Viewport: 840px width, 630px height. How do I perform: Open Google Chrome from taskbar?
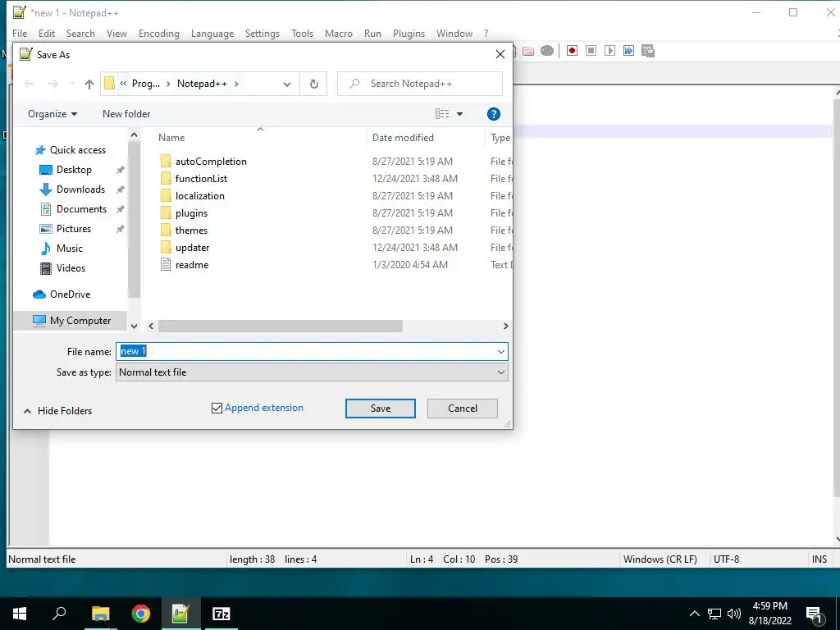click(141, 614)
